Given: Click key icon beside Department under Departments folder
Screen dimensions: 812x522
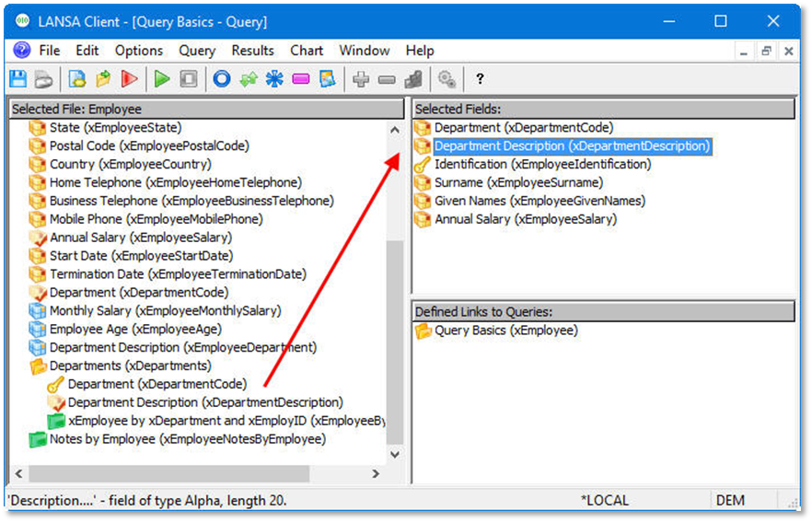Looking at the screenshot, I should coord(55,384).
